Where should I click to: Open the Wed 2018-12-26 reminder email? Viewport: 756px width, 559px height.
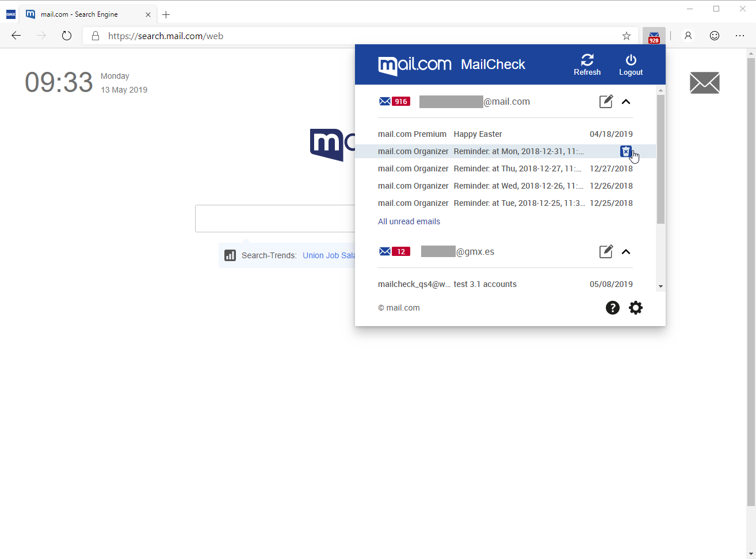pyautogui.click(x=505, y=186)
